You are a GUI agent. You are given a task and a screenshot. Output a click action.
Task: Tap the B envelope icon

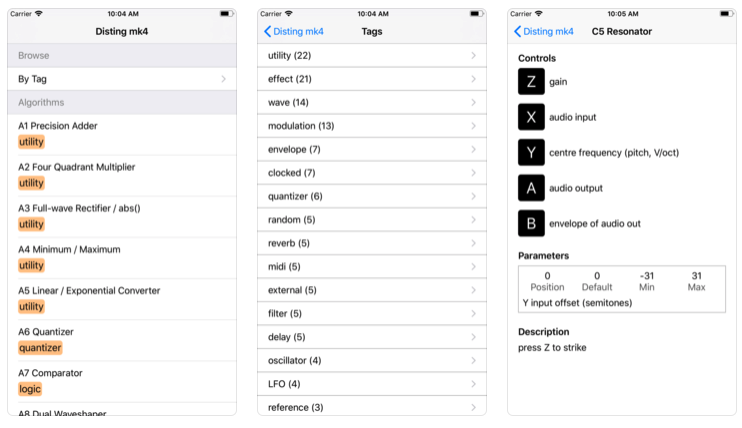pos(531,223)
